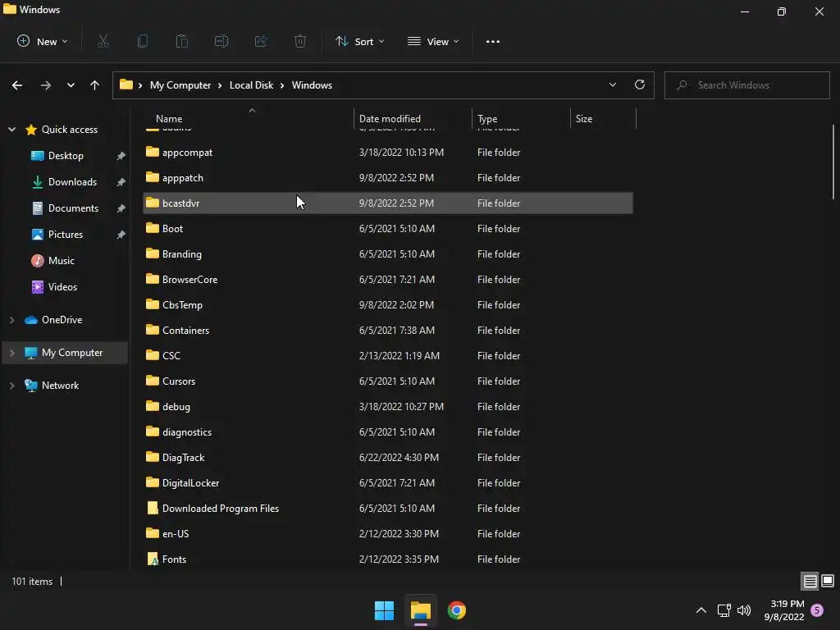Select the CbsTemp folder row
This screenshot has width=840, height=630.
pos(388,305)
